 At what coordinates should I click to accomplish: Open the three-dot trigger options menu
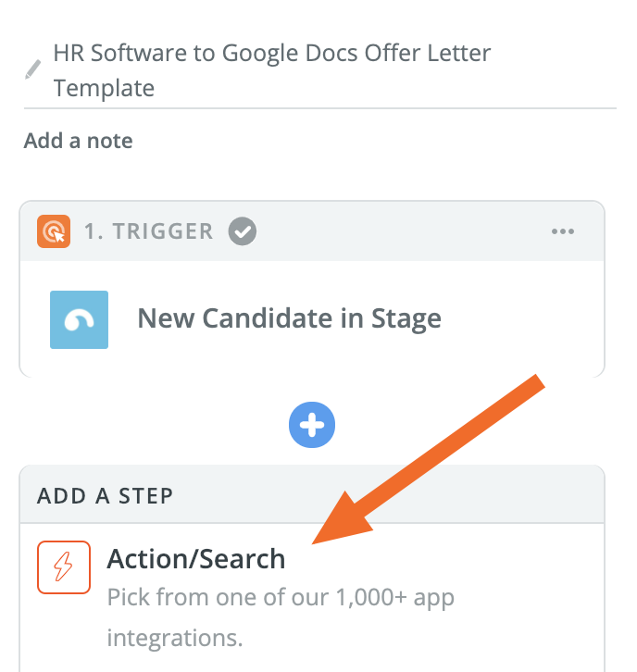pyautogui.click(x=562, y=231)
